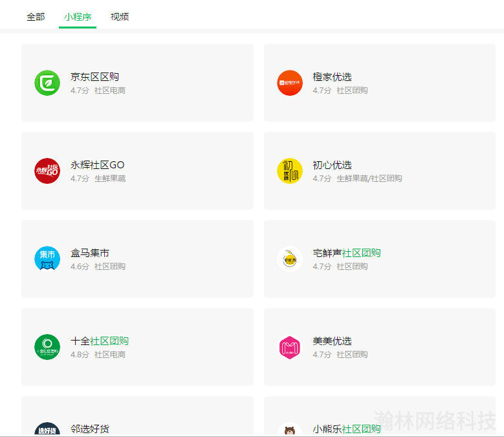Open the 京东区区购 mini program title
This screenshot has height=437, width=504.
94,77
